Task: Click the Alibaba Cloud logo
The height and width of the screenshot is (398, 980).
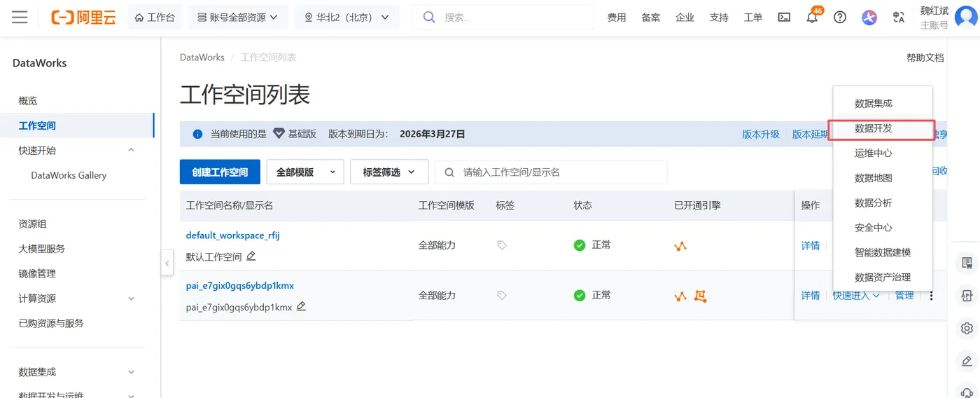Action: click(83, 18)
